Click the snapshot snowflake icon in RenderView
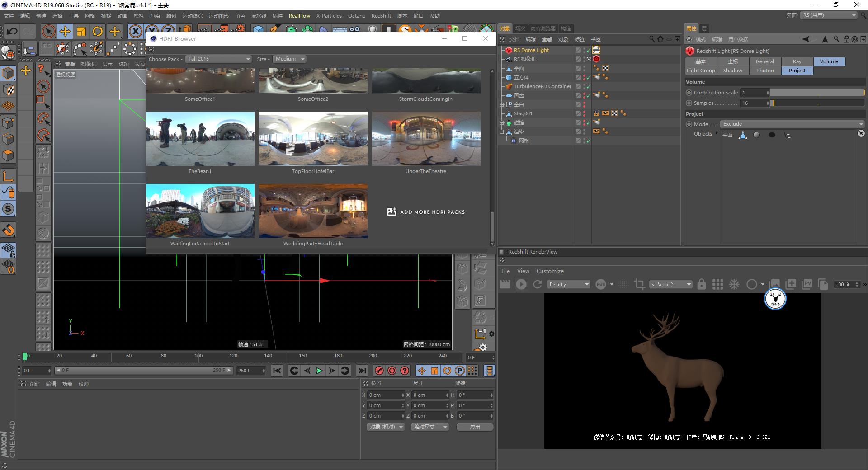 (735, 284)
